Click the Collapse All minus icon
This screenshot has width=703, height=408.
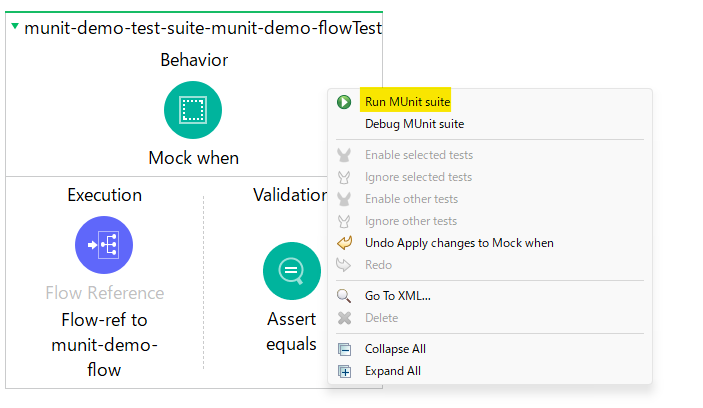tap(344, 349)
